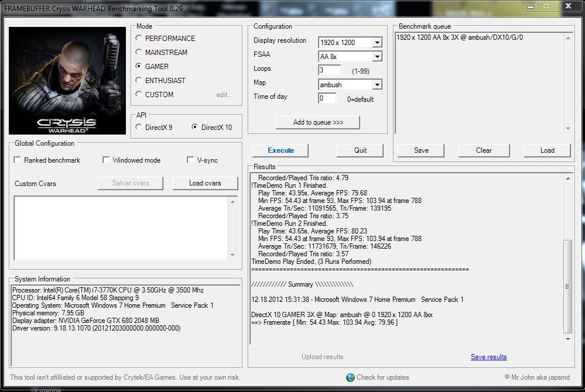Click the Benchmark queue scrollbar up arrow
Screen dimensions: 585x392
pyautogui.click(x=568, y=37)
